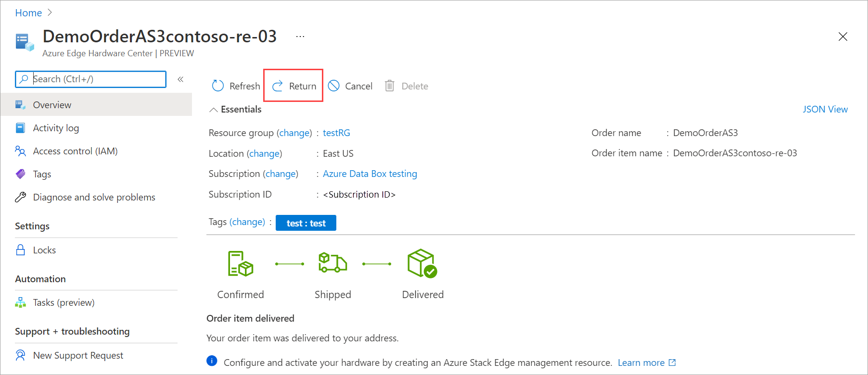Click the Shipped truck icon
This screenshot has width=868, height=375.
click(332, 263)
